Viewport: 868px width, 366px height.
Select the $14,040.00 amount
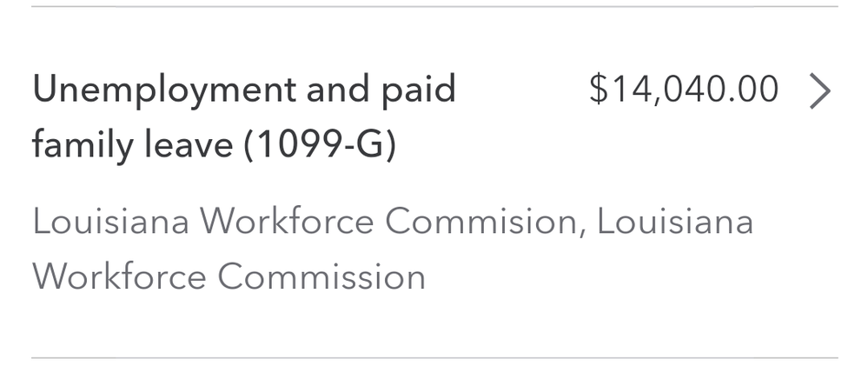[x=684, y=90]
